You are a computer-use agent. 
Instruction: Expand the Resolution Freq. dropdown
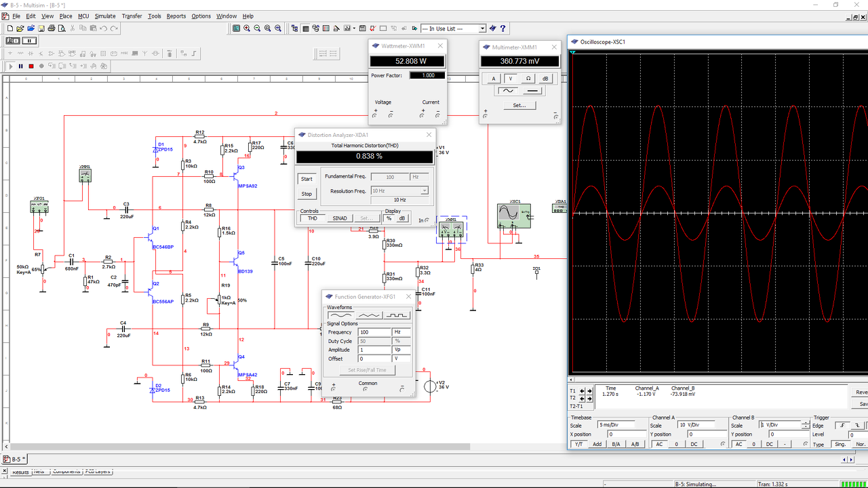click(425, 191)
